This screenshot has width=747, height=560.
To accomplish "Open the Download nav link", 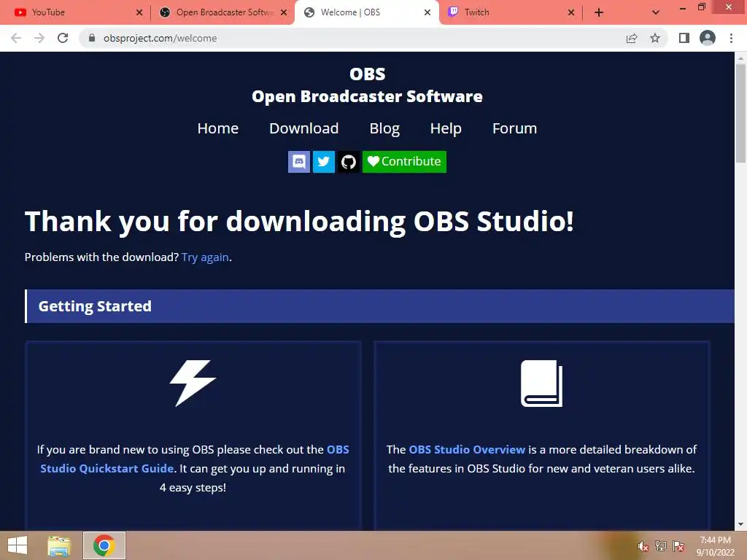I will point(304,128).
